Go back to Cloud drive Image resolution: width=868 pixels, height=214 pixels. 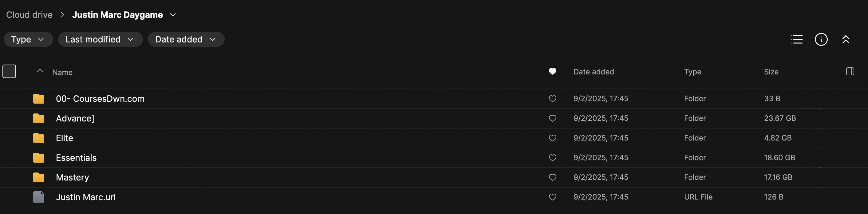[29, 15]
